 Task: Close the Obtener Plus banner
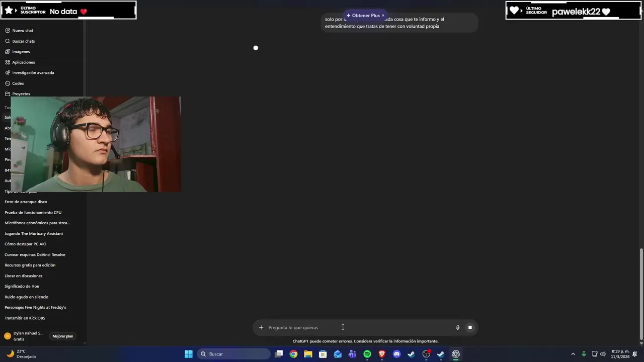pyautogui.click(x=383, y=16)
